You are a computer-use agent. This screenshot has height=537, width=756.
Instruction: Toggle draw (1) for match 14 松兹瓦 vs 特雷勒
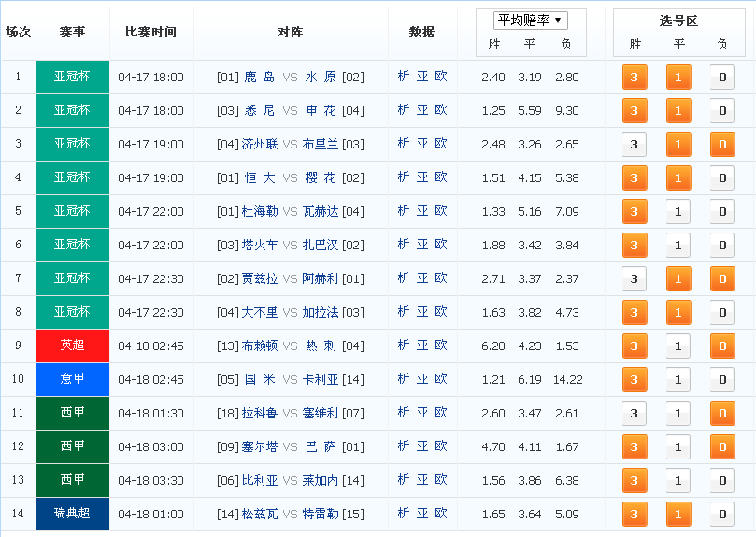[x=678, y=514]
